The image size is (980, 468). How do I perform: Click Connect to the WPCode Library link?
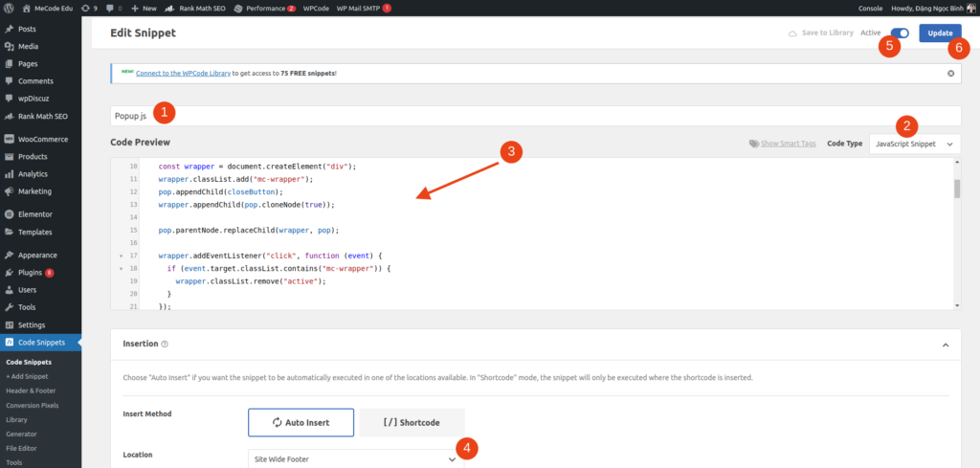tap(183, 73)
